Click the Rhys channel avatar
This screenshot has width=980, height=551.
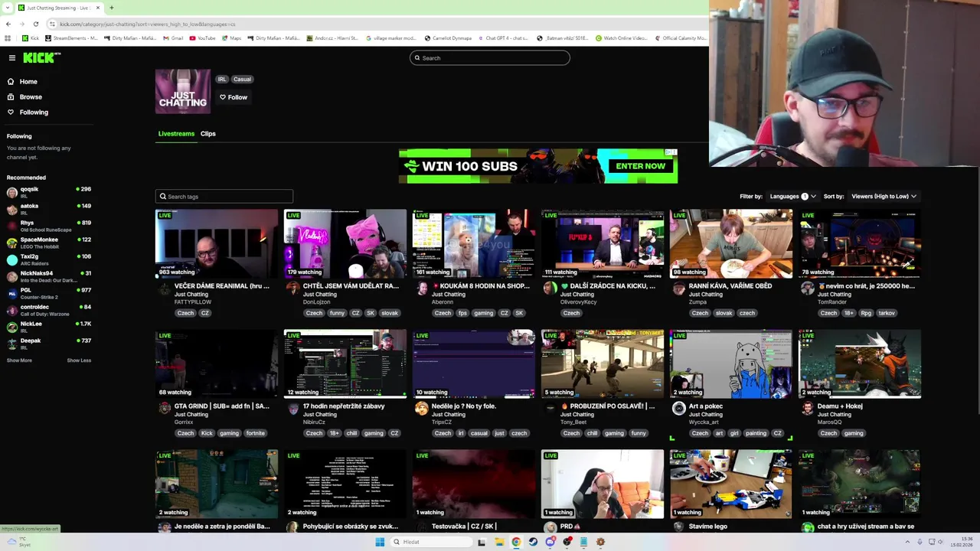pos(12,226)
